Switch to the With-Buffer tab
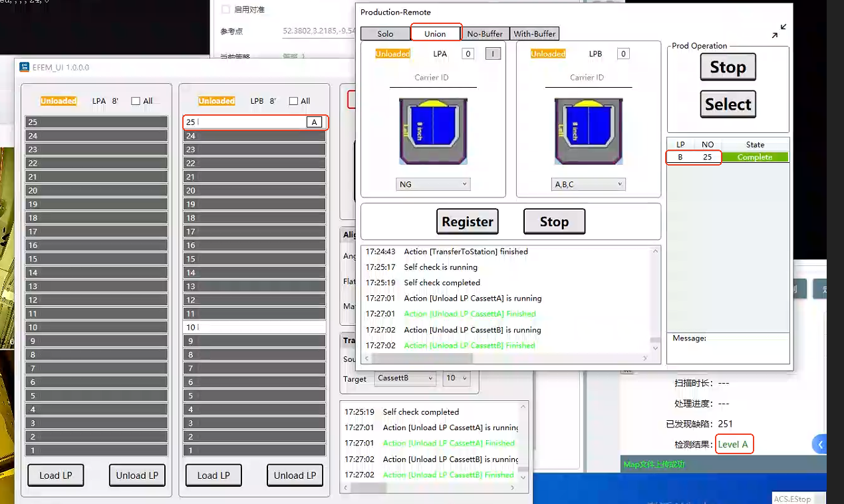The width and height of the screenshot is (844, 504). pyautogui.click(x=535, y=33)
